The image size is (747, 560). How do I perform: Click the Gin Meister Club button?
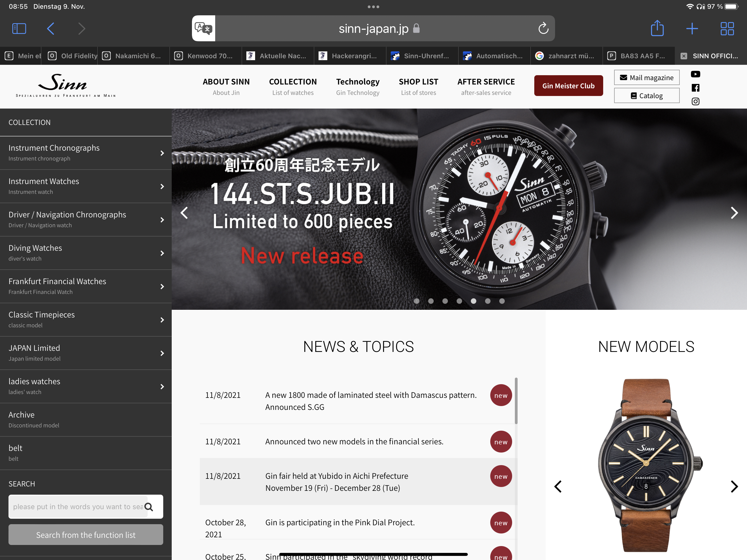[x=568, y=86]
